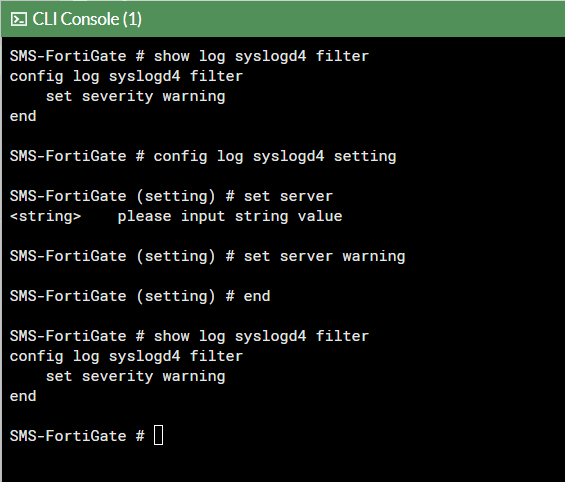The width and height of the screenshot is (565, 482).
Task: Click first 'config log syslogd4 filter' output line
Action: click(x=126, y=76)
